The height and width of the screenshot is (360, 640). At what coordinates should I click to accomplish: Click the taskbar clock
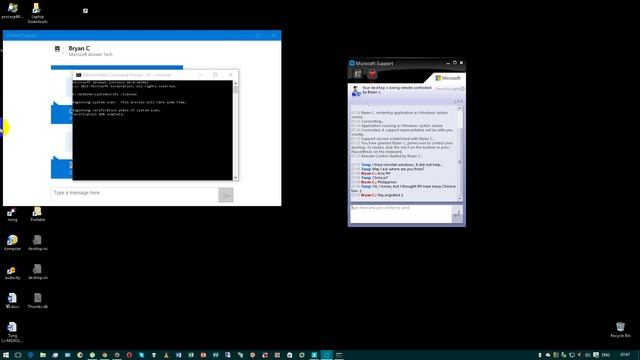coord(625,355)
